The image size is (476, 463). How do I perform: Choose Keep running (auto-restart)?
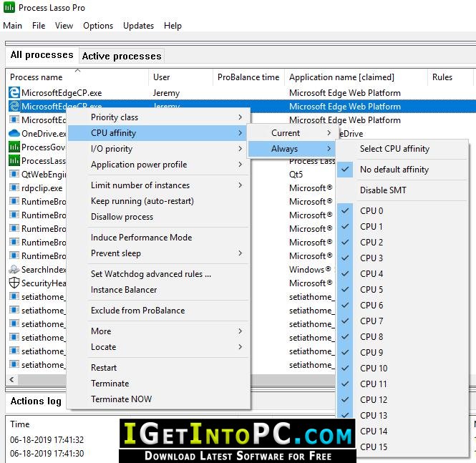click(158, 201)
